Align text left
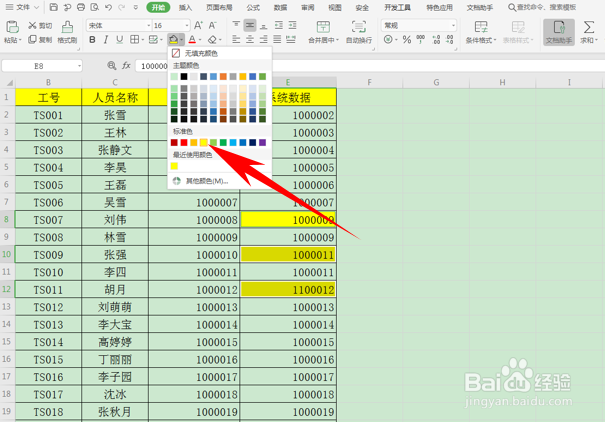Screen dimensions: 605x422 [236, 39]
